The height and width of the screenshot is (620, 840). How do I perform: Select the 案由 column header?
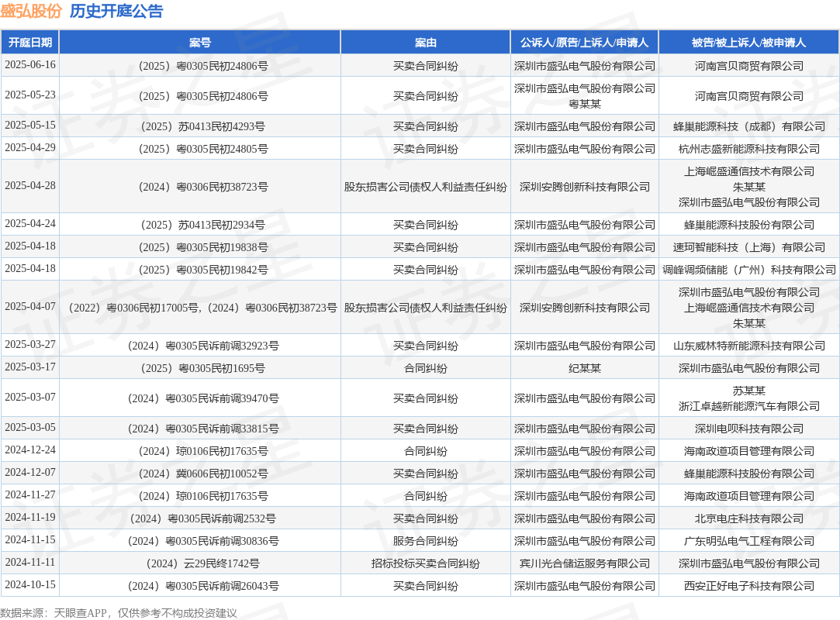[425, 43]
